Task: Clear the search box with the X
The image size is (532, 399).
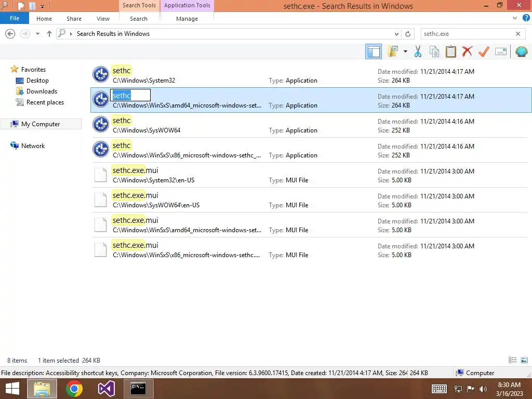Action: pyautogui.click(x=518, y=34)
